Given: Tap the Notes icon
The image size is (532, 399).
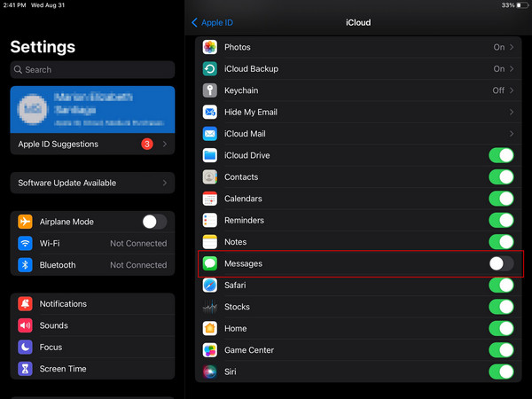Looking at the screenshot, I should point(209,242).
